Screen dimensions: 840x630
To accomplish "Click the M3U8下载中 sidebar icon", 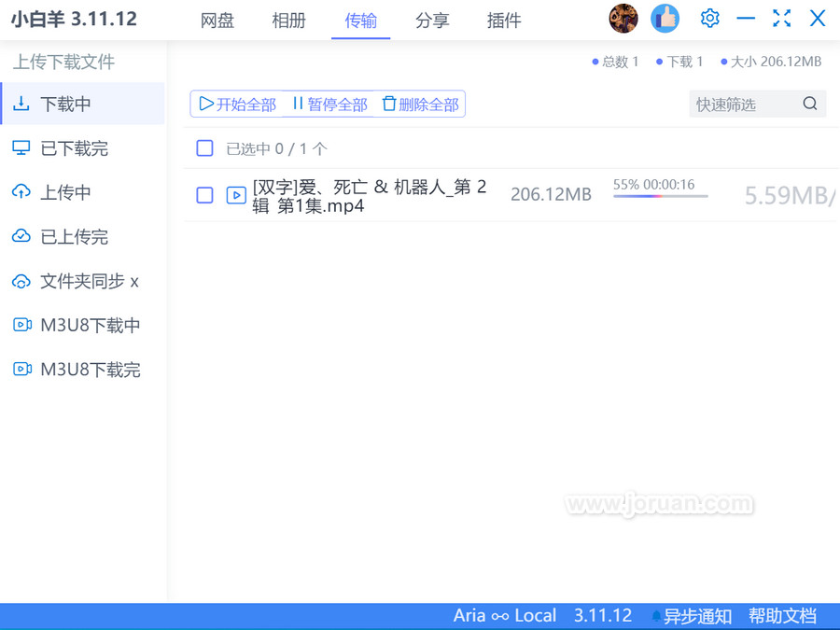I will click(x=21, y=325).
